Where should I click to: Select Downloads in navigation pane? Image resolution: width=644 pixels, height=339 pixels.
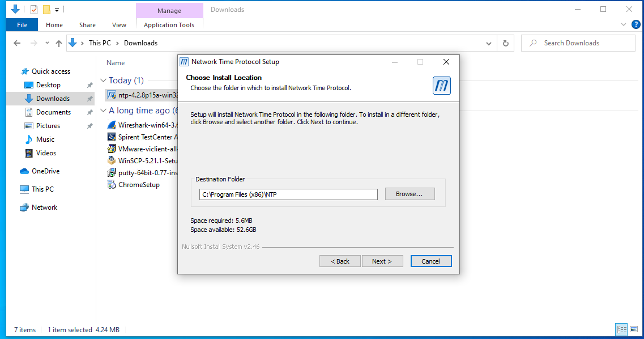(53, 99)
